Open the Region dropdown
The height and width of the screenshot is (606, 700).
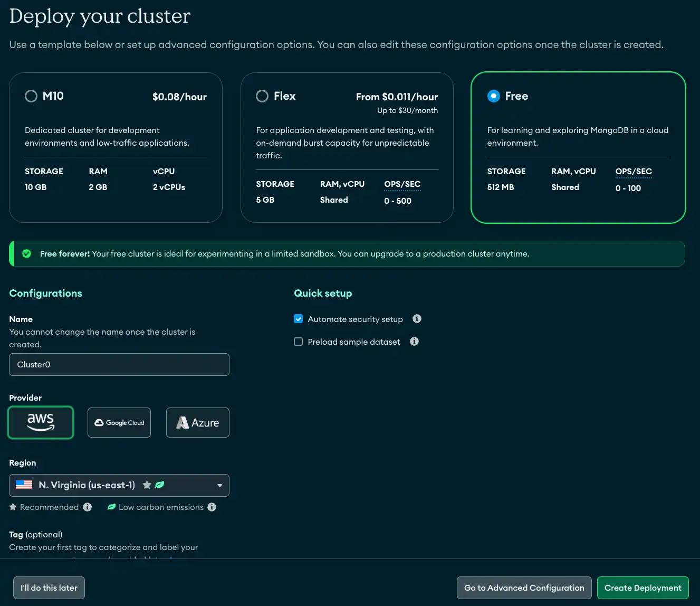(219, 485)
